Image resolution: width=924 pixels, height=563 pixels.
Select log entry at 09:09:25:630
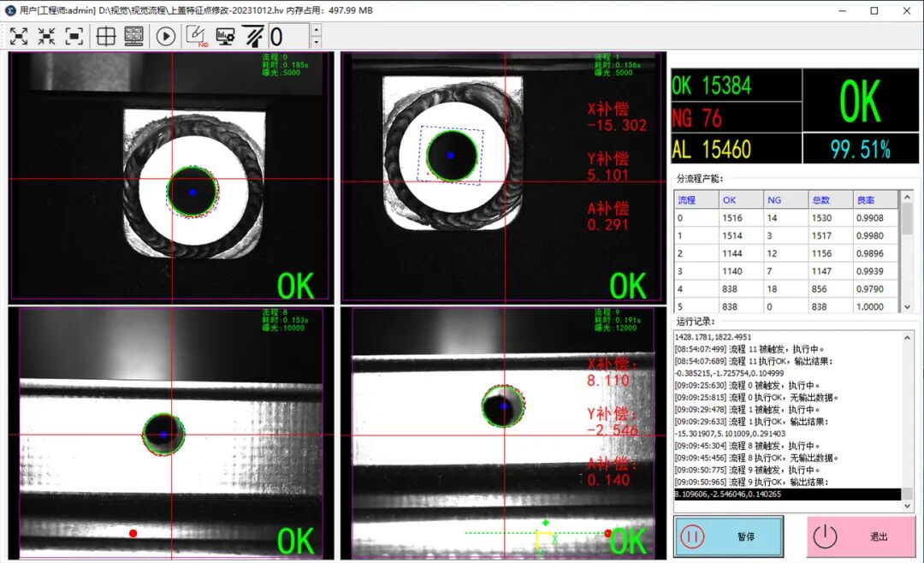747,386
